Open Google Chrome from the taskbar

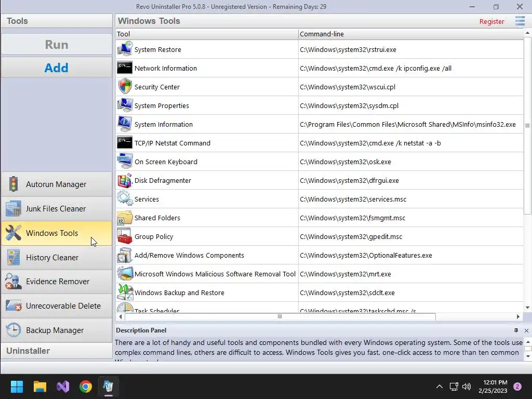[x=86, y=387]
